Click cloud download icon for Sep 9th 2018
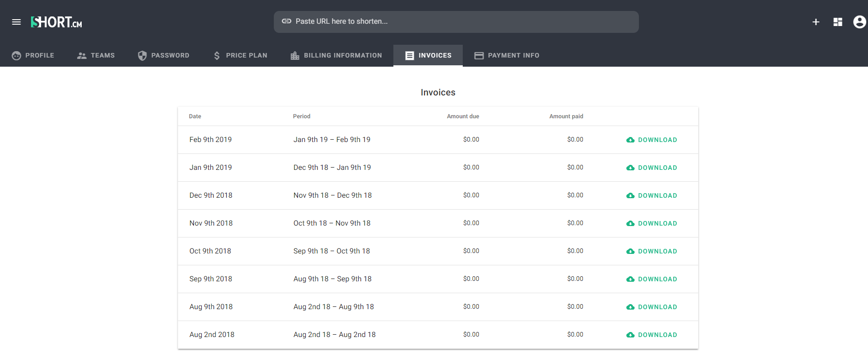This screenshot has width=868, height=353. (630, 279)
